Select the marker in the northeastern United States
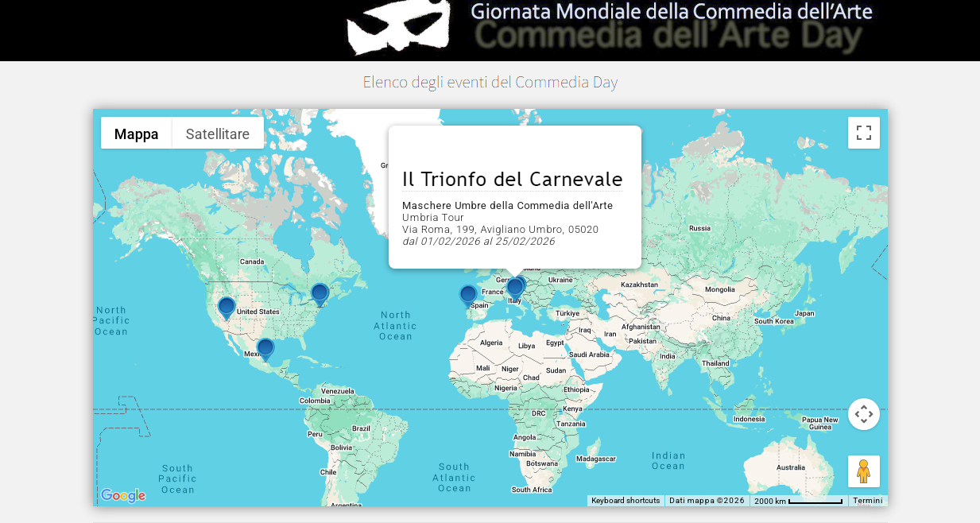The image size is (980, 523). (x=320, y=293)
